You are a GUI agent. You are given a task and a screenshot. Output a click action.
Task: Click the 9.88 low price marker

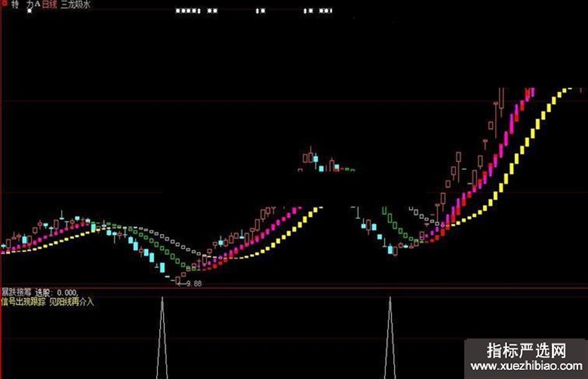194,284
